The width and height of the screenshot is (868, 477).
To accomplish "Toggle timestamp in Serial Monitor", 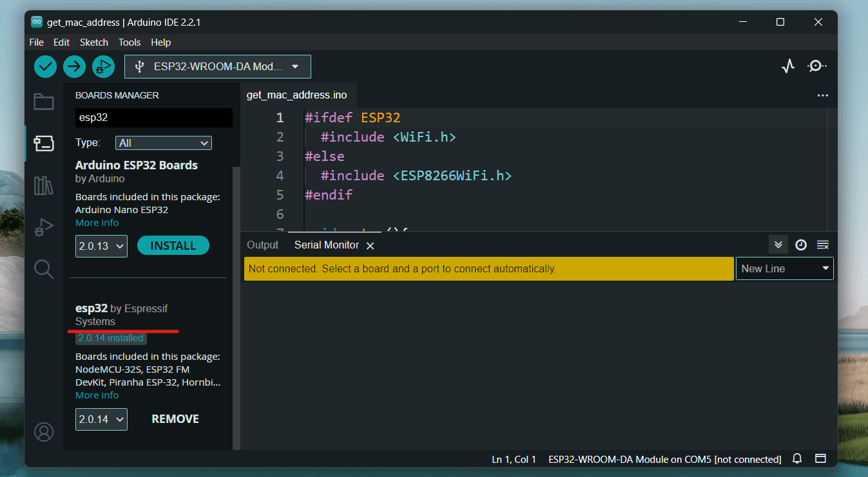I will 800,245.
